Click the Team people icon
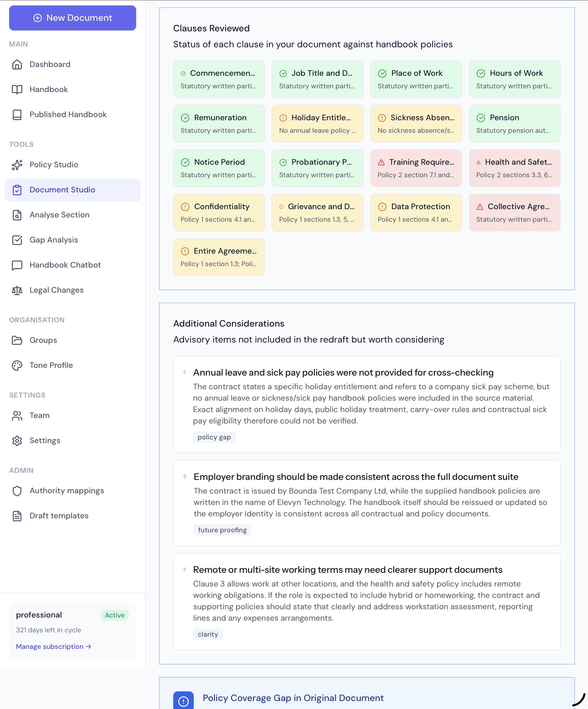The height and width of the screenshot is (709, 588). [x=17, y=415]
